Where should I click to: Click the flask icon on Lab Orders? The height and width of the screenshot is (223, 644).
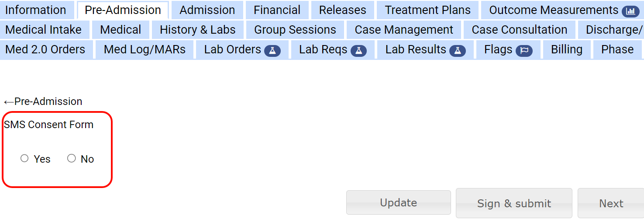pyautogui.click(x=272, y=51)
